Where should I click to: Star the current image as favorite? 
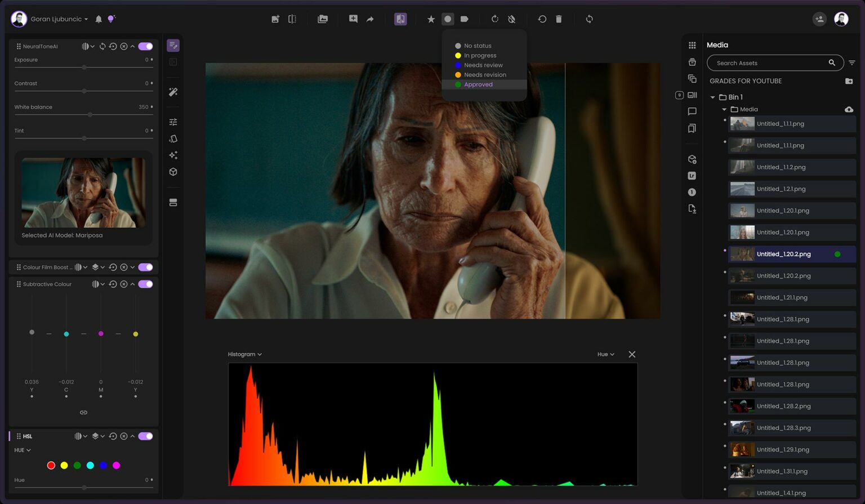pos(431,19)
